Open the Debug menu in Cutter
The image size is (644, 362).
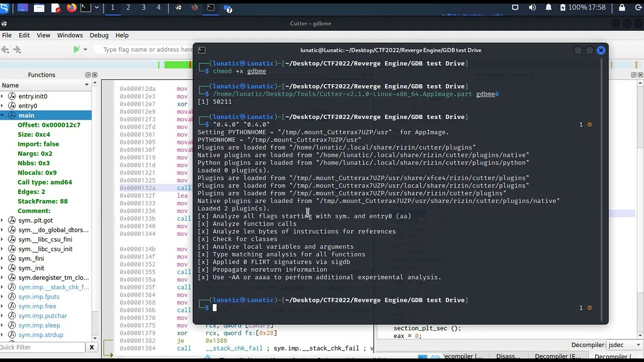tap(99, 35)
